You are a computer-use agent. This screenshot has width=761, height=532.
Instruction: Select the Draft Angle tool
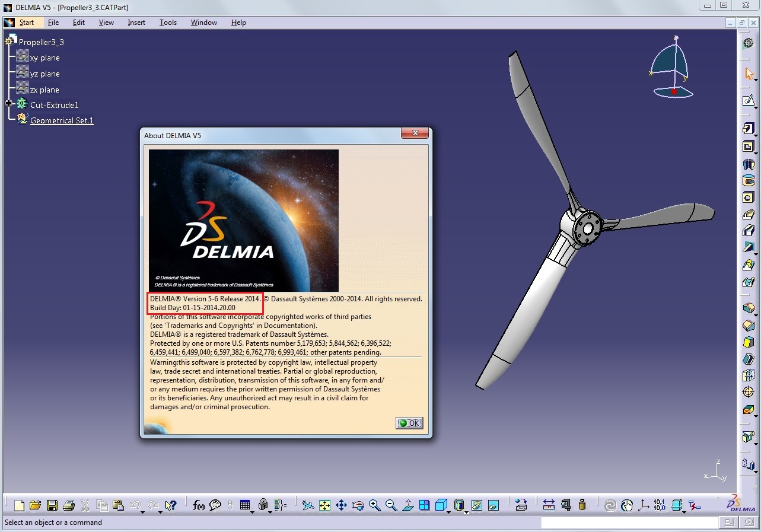tap(748, 342)
